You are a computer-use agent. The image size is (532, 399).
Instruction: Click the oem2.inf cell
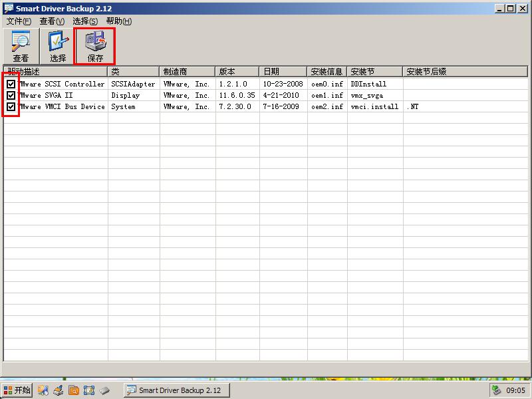327,106
